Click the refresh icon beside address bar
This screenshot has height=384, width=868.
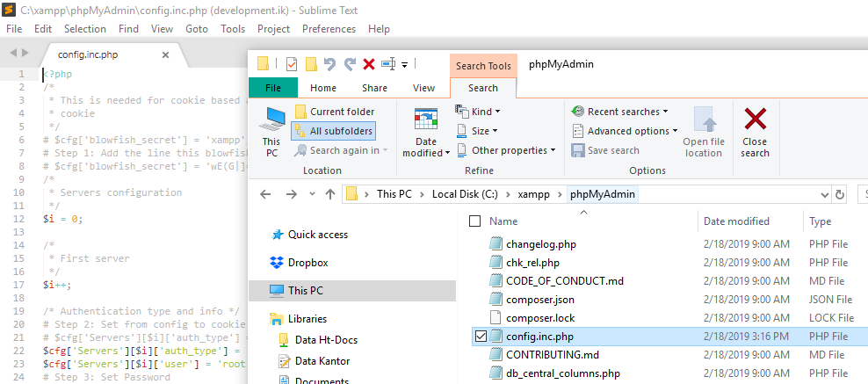(841, 194)
